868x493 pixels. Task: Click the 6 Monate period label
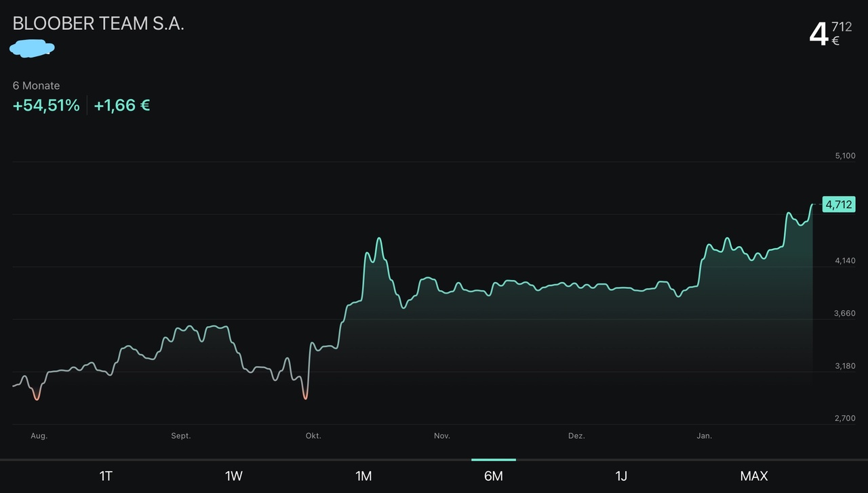pyautogui.click(x=36, y=85)
